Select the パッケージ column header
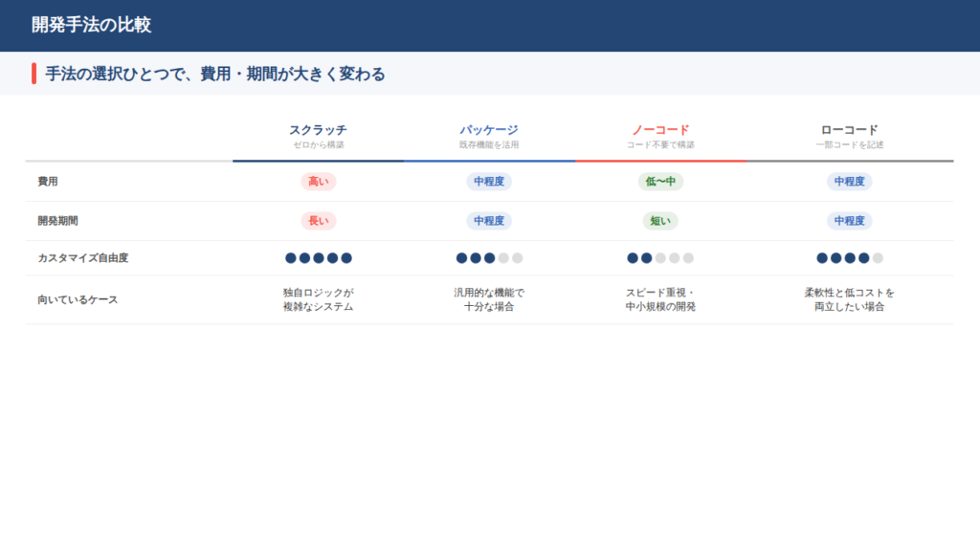This screenshot has height=547, width=980. pyautogui.click(x=488, y=130)
